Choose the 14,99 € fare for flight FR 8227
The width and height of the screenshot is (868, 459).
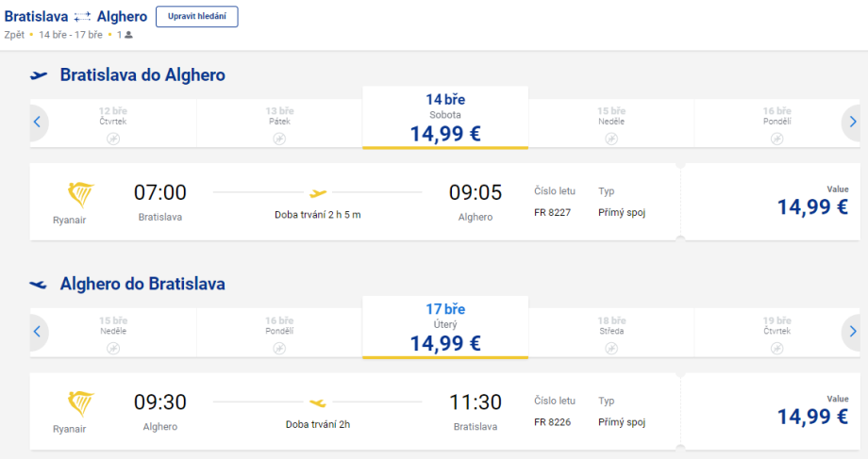click(x=811, y=206)
